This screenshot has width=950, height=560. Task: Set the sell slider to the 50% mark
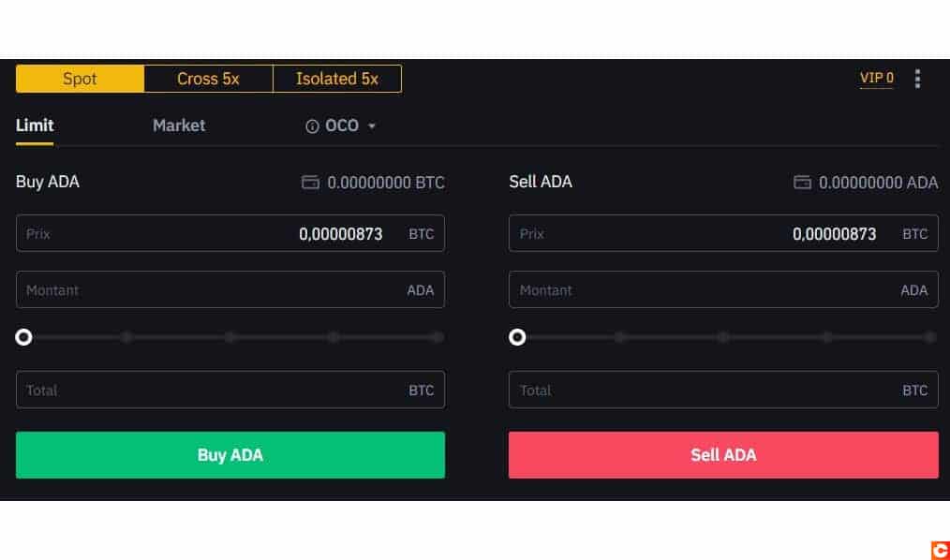pos(723,337)
